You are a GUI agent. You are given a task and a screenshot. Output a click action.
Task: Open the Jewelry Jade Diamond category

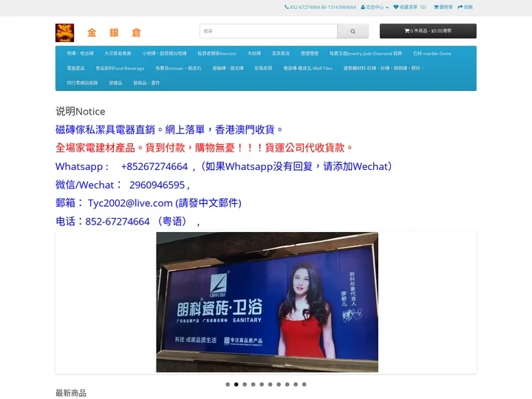click(x=366, y=53)
